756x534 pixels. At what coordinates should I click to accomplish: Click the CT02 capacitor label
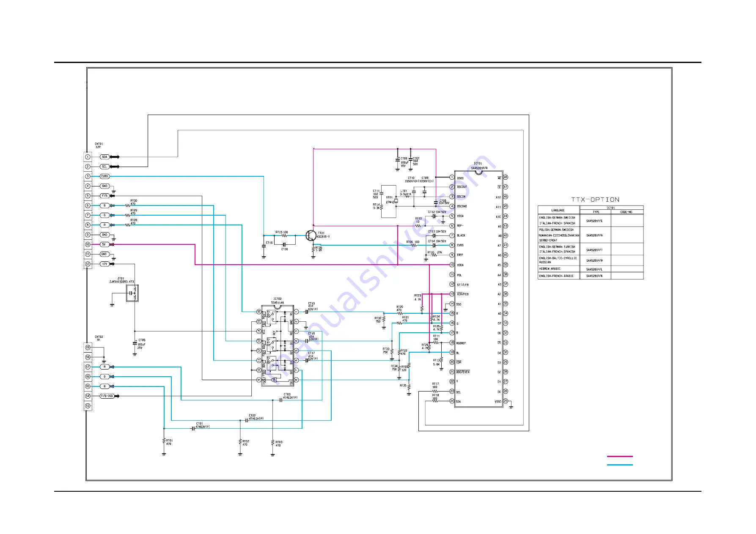point(256,417)
